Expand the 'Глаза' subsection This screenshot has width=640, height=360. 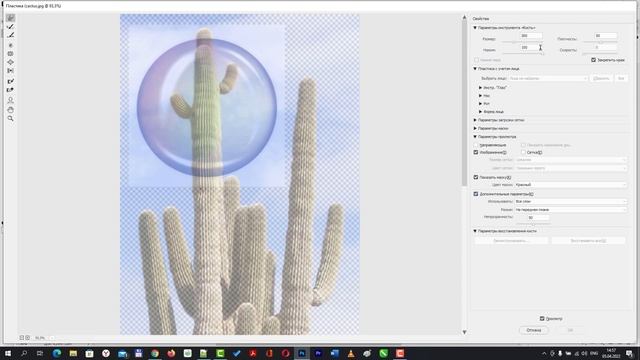(x=480, y=87)
